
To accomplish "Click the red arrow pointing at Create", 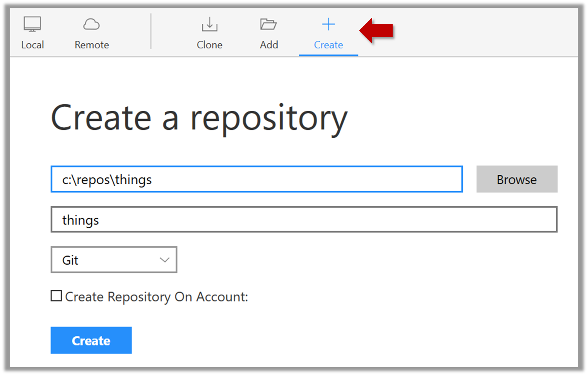I will 376,31.
